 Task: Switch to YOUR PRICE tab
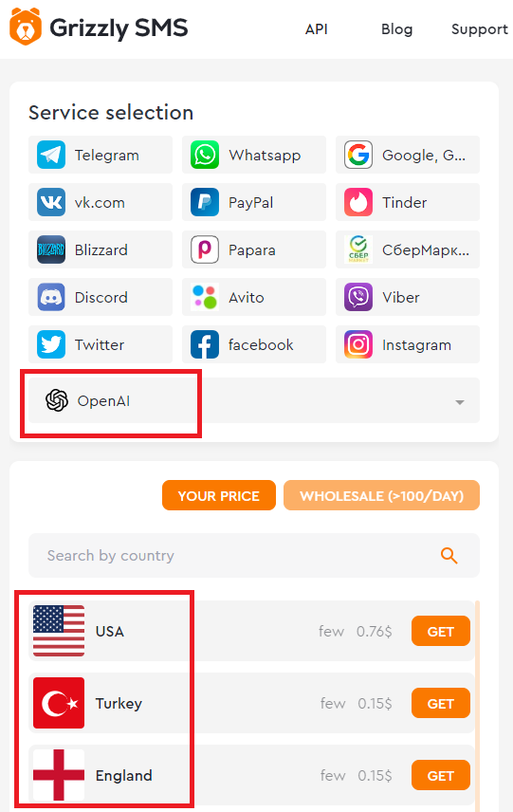click(219, 495)
